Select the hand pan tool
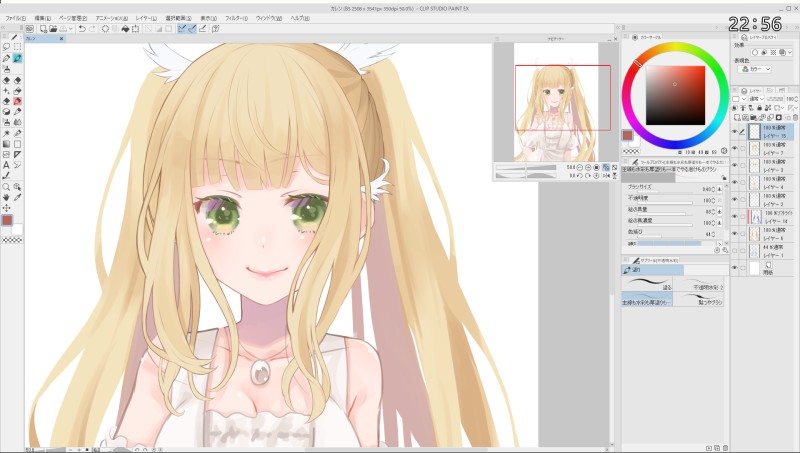Screen dimensions: 800x453 [x=6, y=197]
